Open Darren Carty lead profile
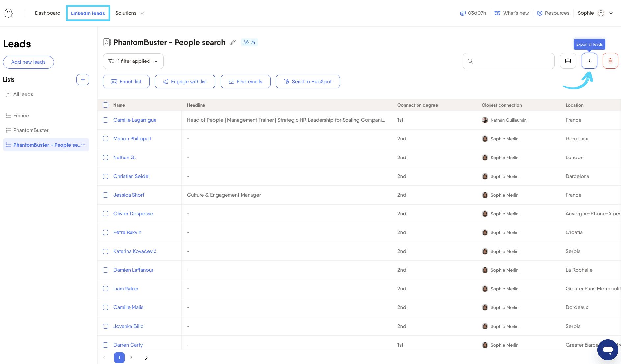The width and height of the screenshot is (621, 364). coord(128,345)
